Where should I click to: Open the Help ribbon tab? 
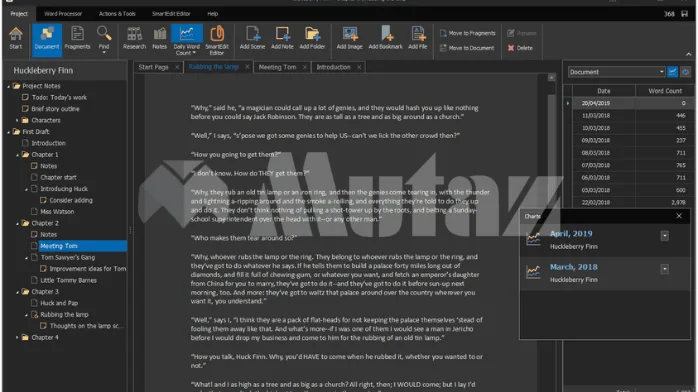coord(212,14)
